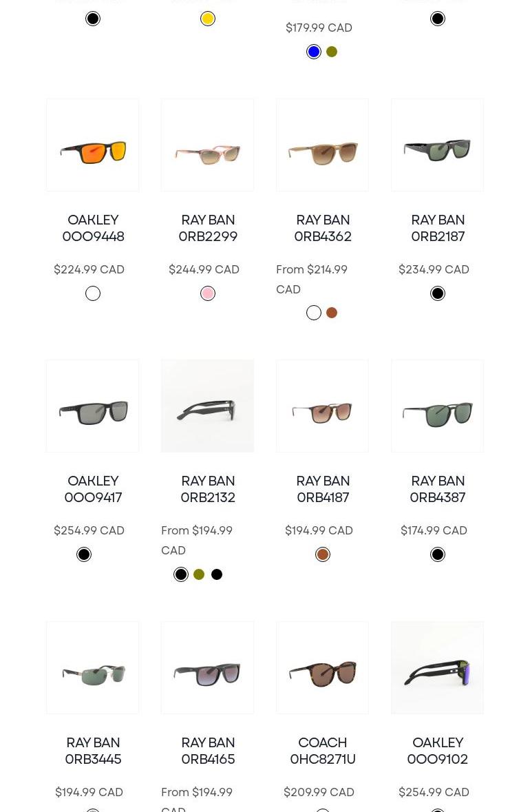Open the Ray Ban 0RB2299 pink sunglasses thumbnail
The width and height of the screenshot is (530, 812).
208,145
